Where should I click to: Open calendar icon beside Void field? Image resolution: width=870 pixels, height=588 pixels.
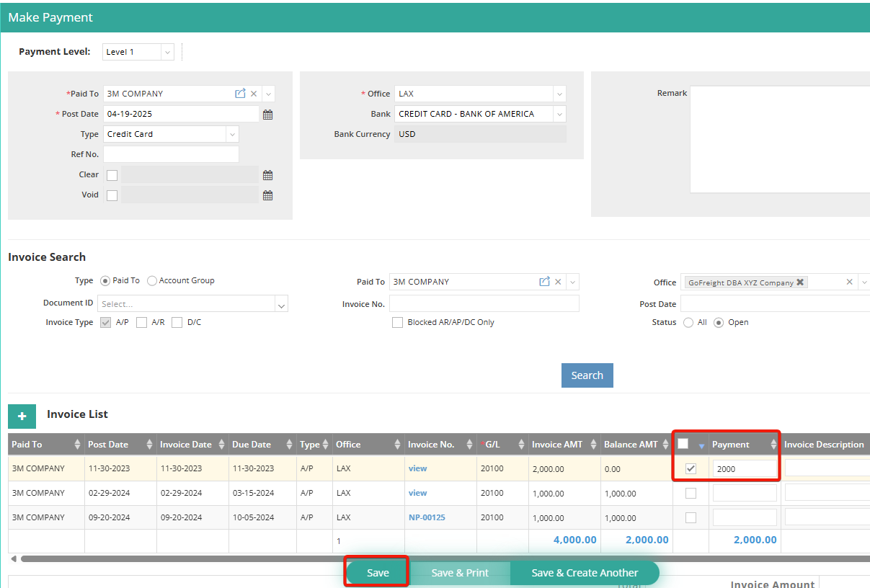coord(267,195)
